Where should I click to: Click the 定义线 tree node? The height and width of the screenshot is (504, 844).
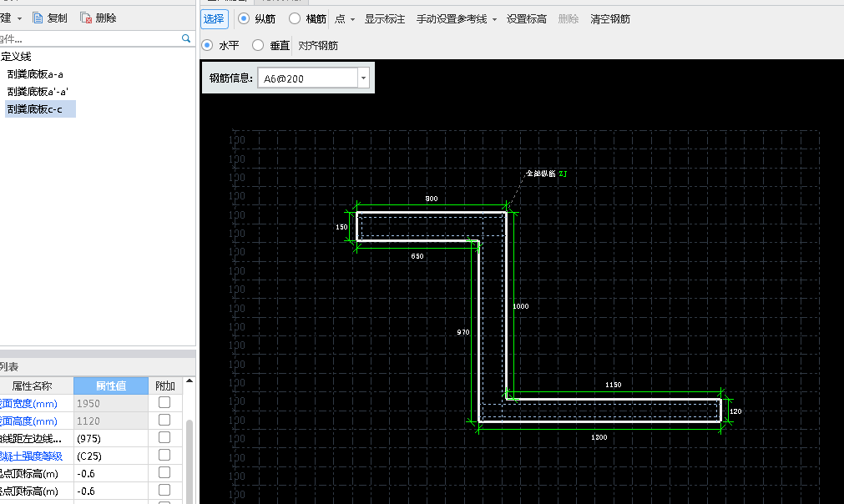pyautogui.click(x=16, y=57)
